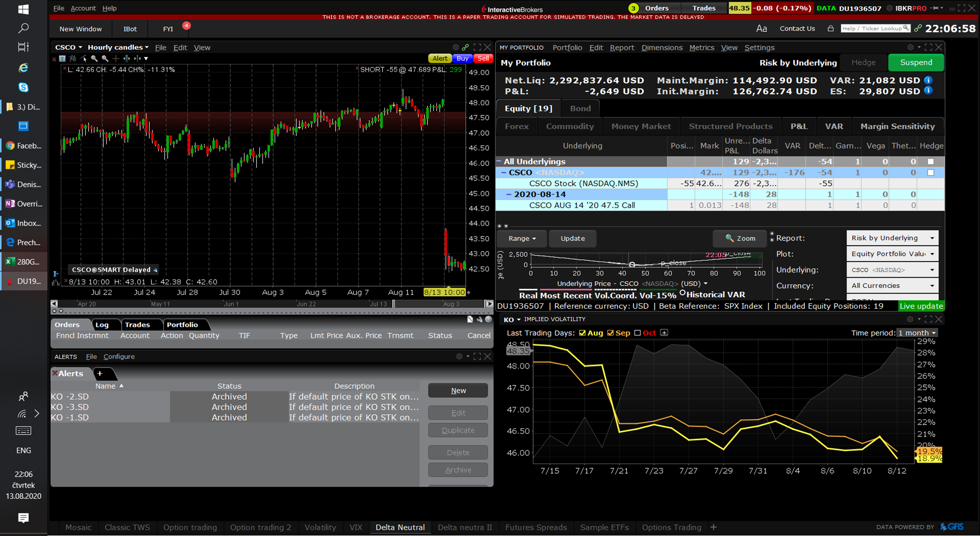This screenshot has width=980, height=536.
Task: Open the Windows notification center icon
Action: [x=23, y=518]
